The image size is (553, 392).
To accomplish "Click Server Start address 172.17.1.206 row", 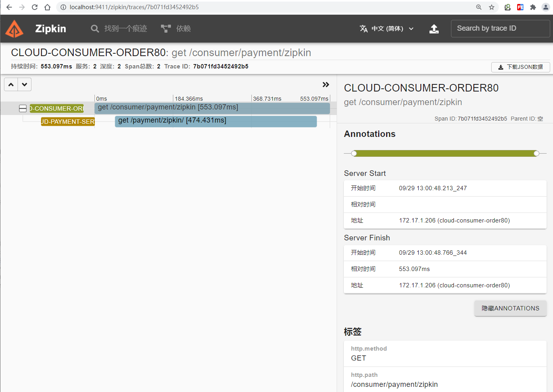I will coord(445,220).
